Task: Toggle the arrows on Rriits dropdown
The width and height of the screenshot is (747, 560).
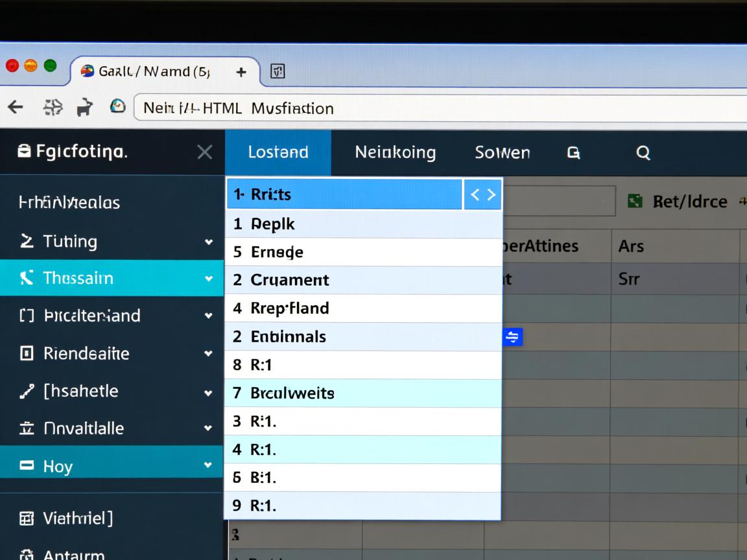Action: (482, 194)
